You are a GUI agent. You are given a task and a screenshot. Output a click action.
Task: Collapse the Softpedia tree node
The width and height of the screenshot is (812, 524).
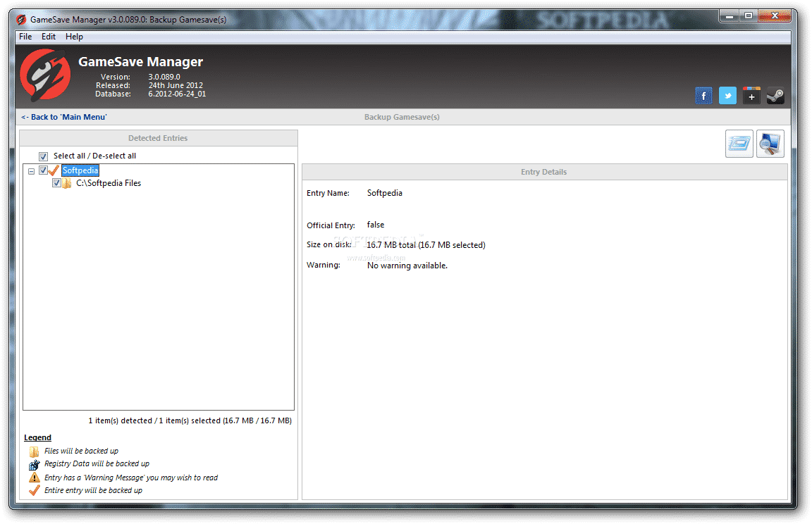(x=31, y=171)
